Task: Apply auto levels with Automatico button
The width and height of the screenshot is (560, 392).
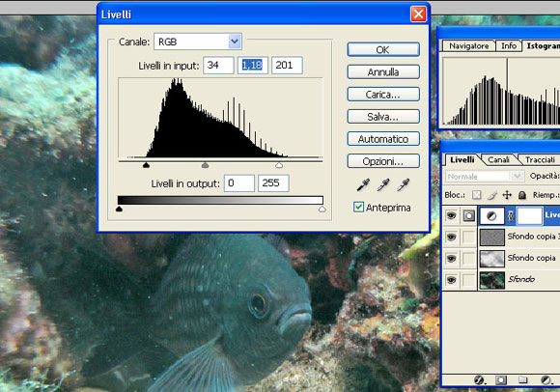Action: click(383, 139)
